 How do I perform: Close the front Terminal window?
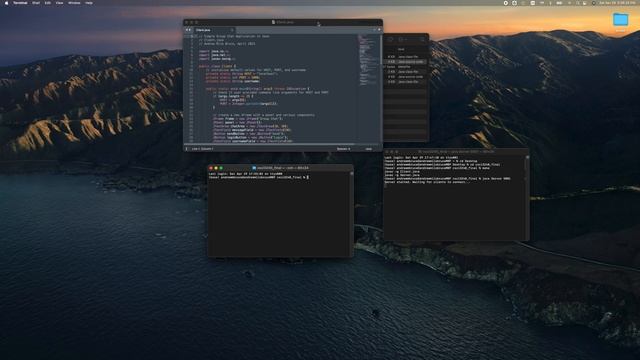click(x=211, y=168)
